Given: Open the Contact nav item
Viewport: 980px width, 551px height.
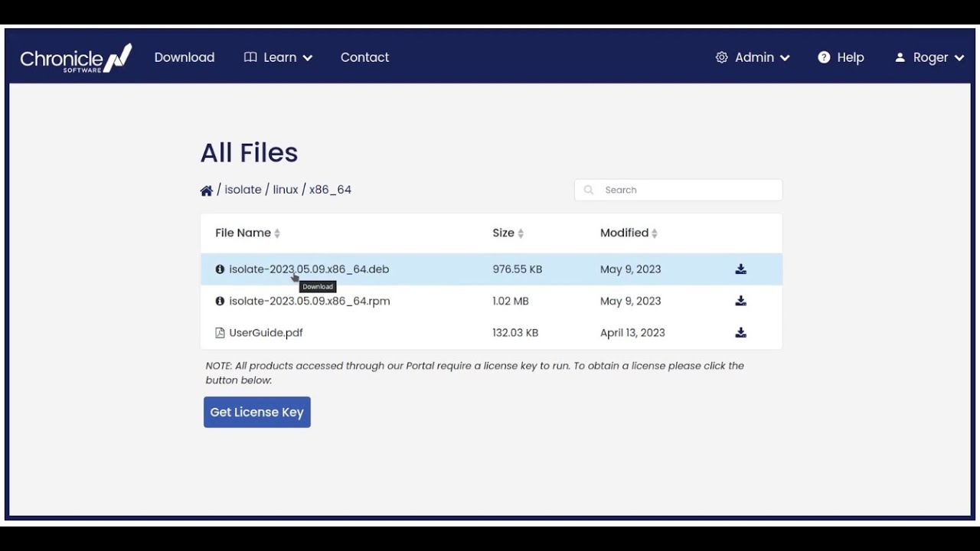Looking at the screenshot, I should tap(364, 57).
